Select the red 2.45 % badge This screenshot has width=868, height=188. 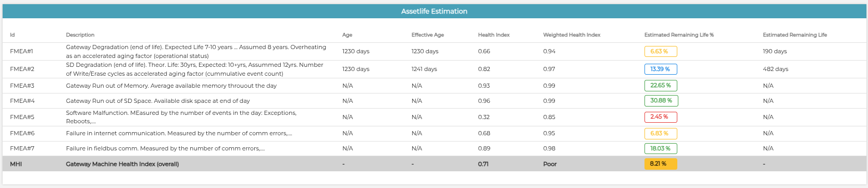[660, 116]
